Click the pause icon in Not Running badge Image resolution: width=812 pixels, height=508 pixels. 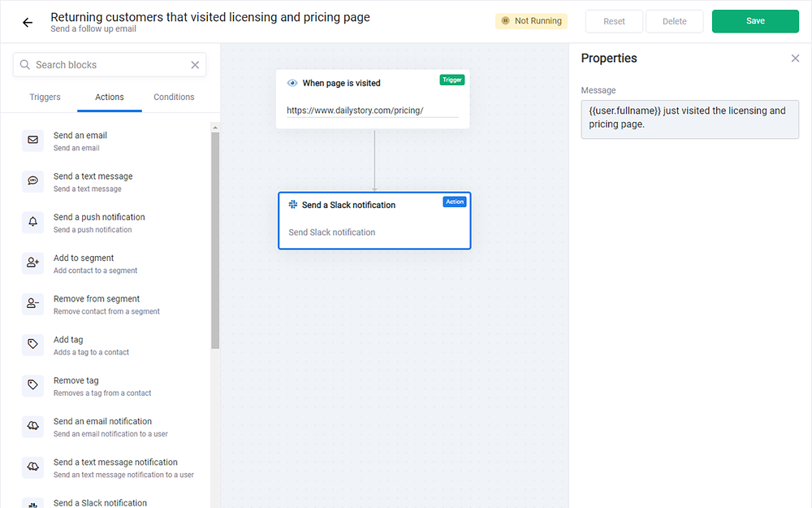coord(505,21)
